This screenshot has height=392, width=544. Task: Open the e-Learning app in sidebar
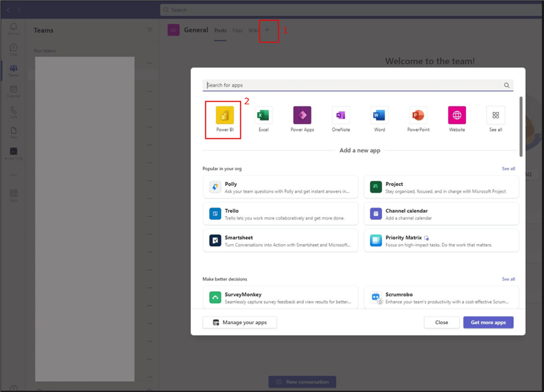[x=13, y=153]
